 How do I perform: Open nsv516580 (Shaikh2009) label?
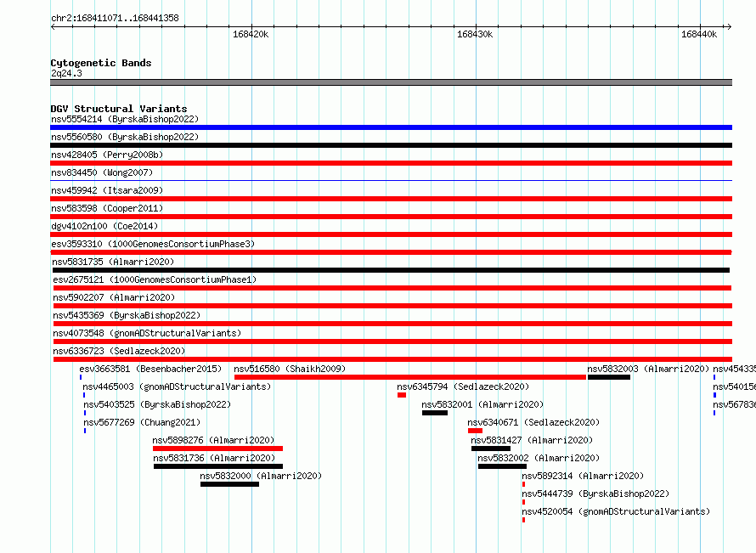(290, 369)
